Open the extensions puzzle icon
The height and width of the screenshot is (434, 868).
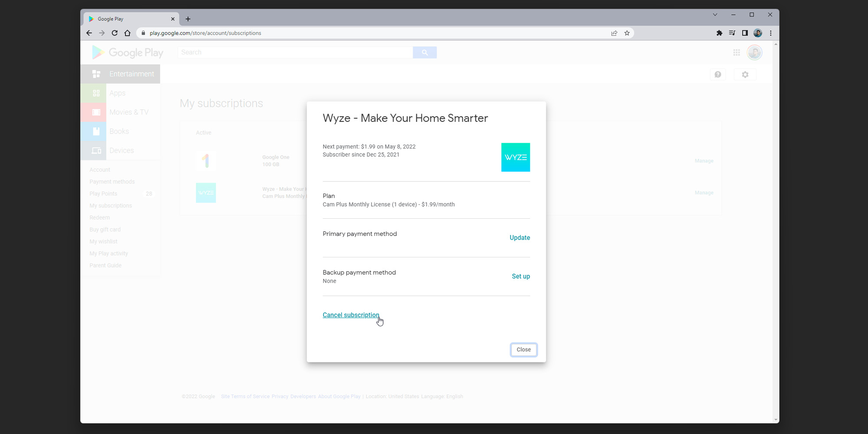point(719,33)
